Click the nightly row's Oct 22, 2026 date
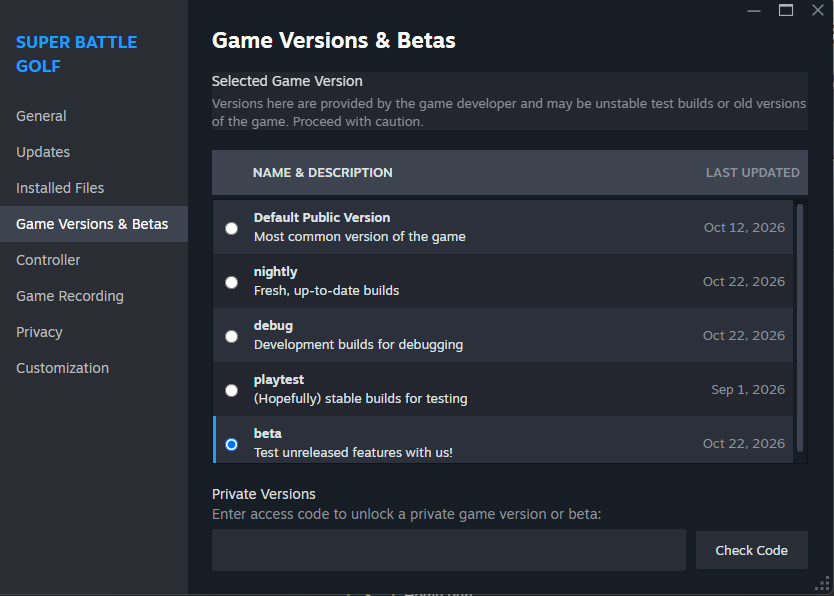The image size is (834, 596). (x=744, y=282)
